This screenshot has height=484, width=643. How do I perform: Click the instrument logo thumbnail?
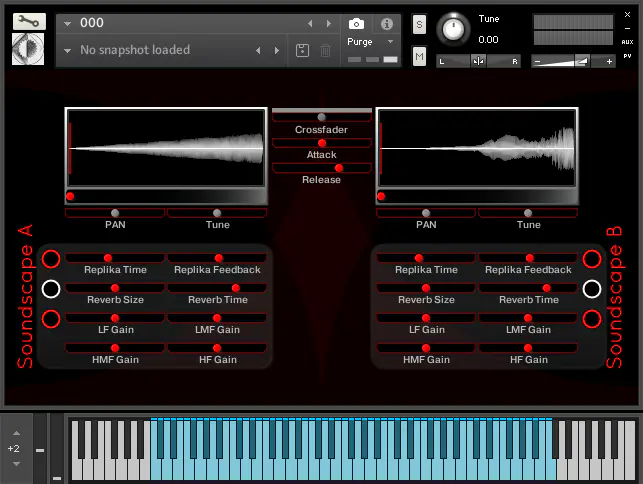[x=28, y=49]
